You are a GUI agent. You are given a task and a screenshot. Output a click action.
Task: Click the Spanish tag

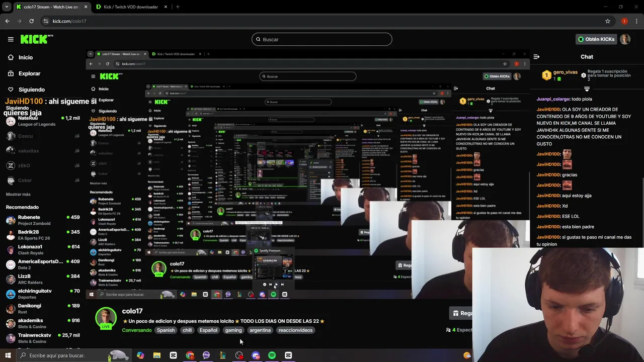point(166,330)
